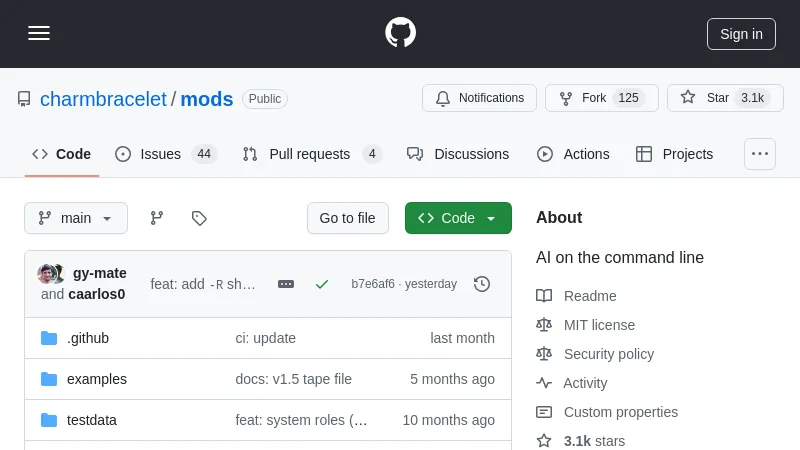
Task: Open the .github folder
Action: 88,338
